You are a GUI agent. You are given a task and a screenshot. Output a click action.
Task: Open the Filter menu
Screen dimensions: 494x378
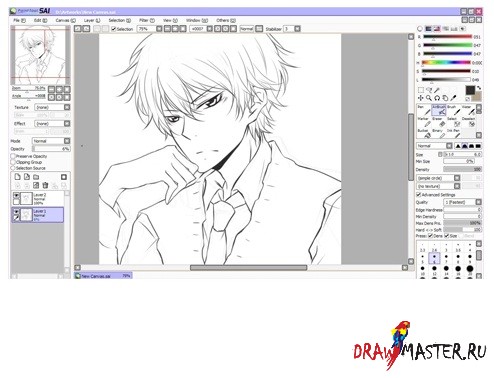point(147,20)
